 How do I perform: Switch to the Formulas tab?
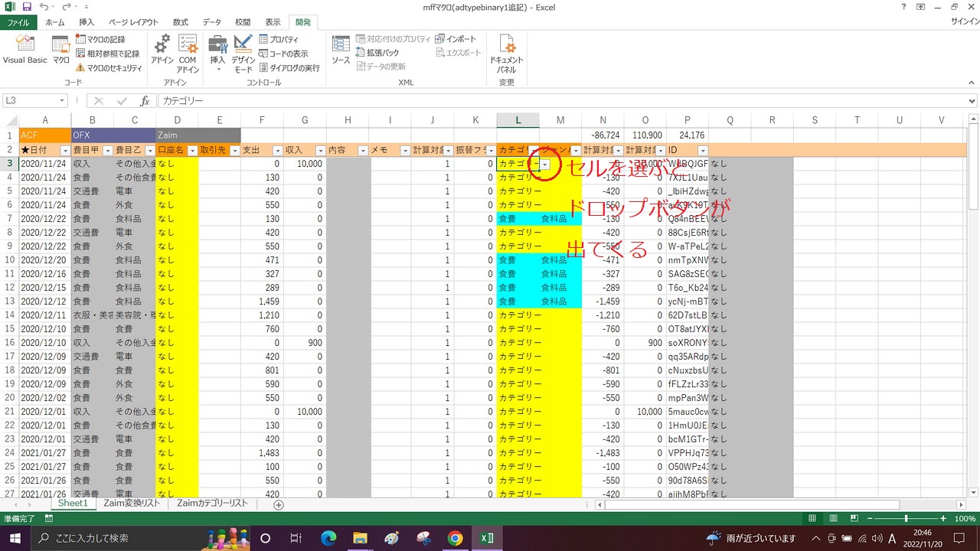point(181,23)
